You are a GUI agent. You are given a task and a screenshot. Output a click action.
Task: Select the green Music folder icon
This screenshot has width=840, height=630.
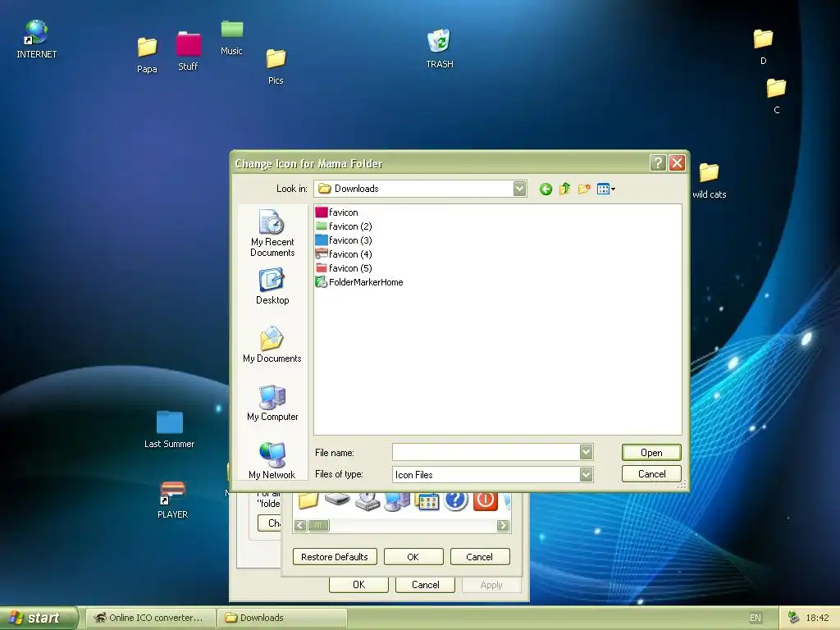tap(231, 38)
